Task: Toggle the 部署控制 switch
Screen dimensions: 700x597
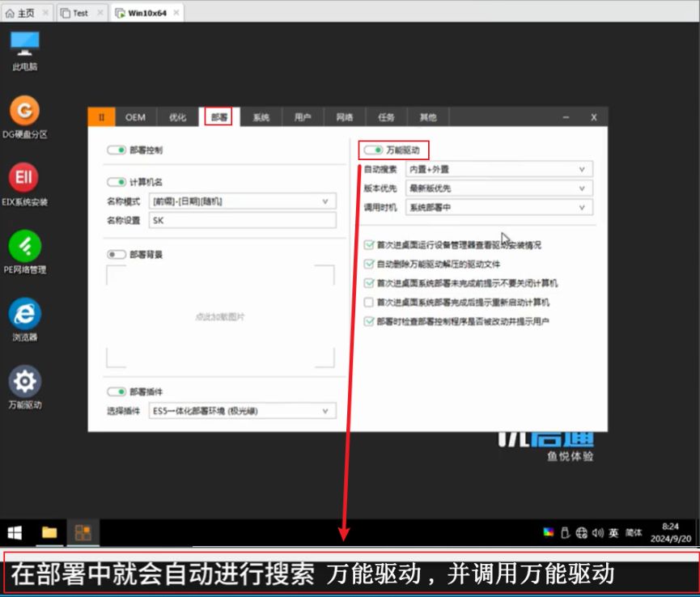Action: click(x=117, y=150)
